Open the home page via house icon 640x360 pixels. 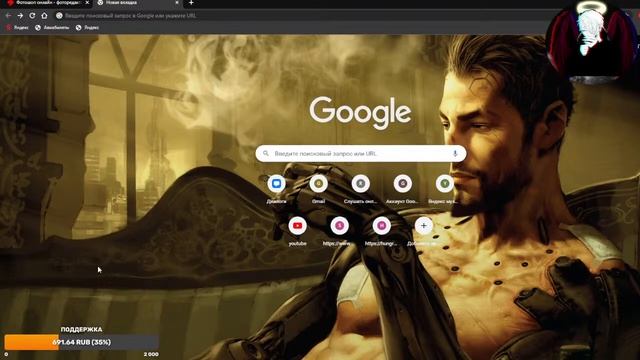pyautogui.click(x=44, y=16)
